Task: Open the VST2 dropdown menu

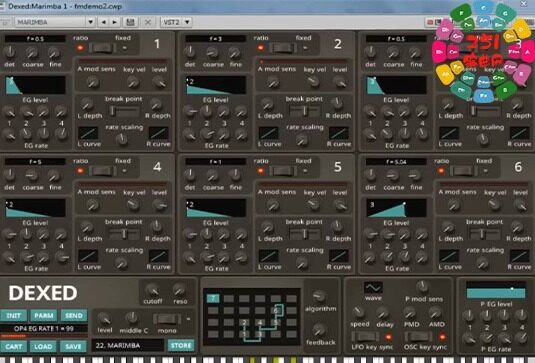Action: pos(176,22)
